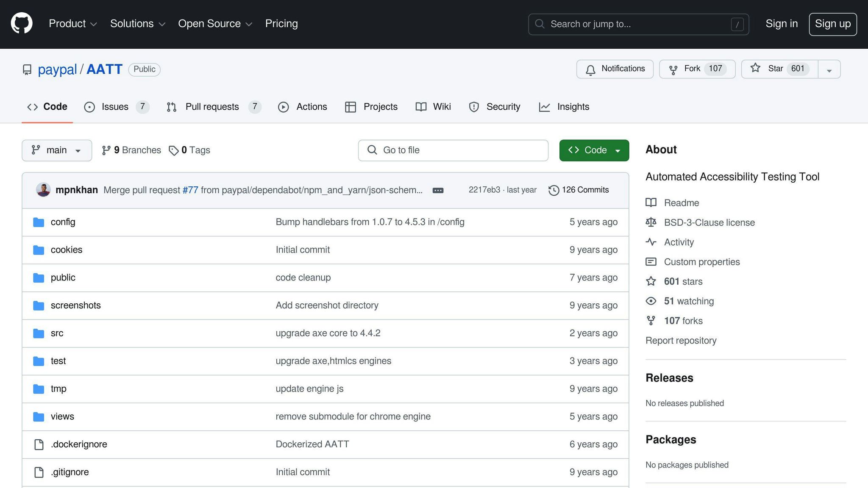Screen dimensions: 868x488
Task: Open the main branch selector dropdown
Action: [57, 150]
